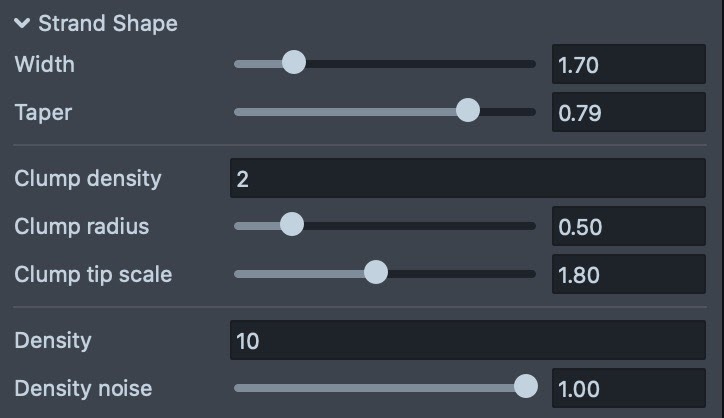The width and height of the screenshot is (724, 418).
Task: Click the Taper slider handle
Action: pyautogui.click(x=467, y=110)
